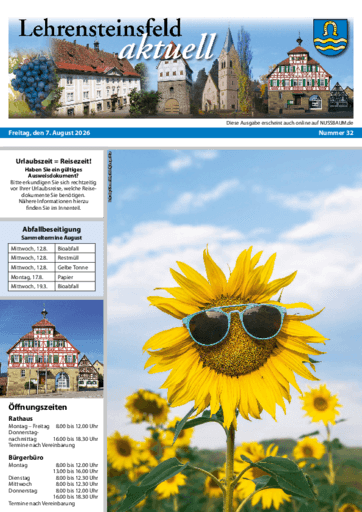Select the "Restmüll" table row
The height and width of the screenshot is (512, 362).
[52, 258]
